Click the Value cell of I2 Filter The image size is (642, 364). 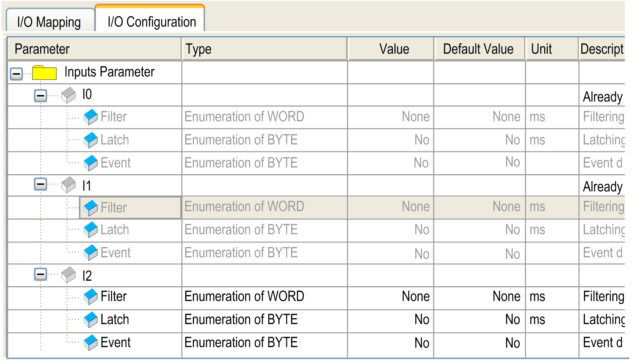391,297
